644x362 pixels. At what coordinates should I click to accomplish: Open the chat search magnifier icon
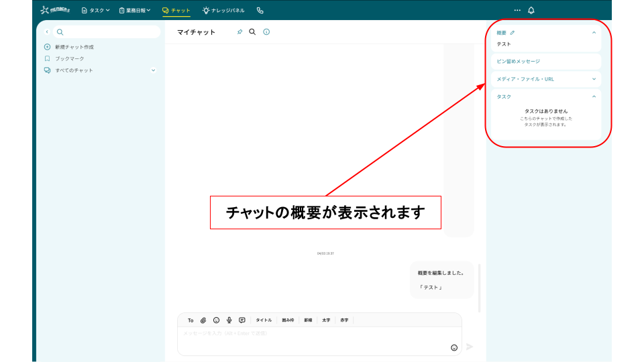[x=253, y=32]
